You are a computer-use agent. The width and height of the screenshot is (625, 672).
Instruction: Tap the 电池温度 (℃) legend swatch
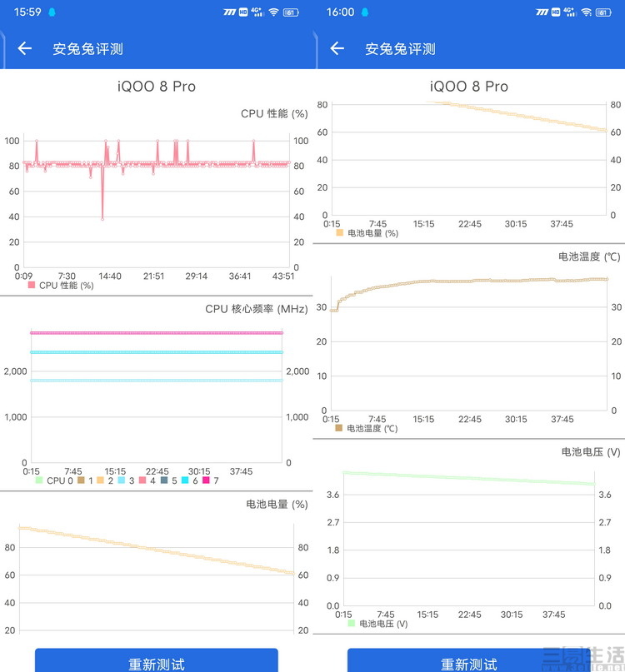coord(339,428)
